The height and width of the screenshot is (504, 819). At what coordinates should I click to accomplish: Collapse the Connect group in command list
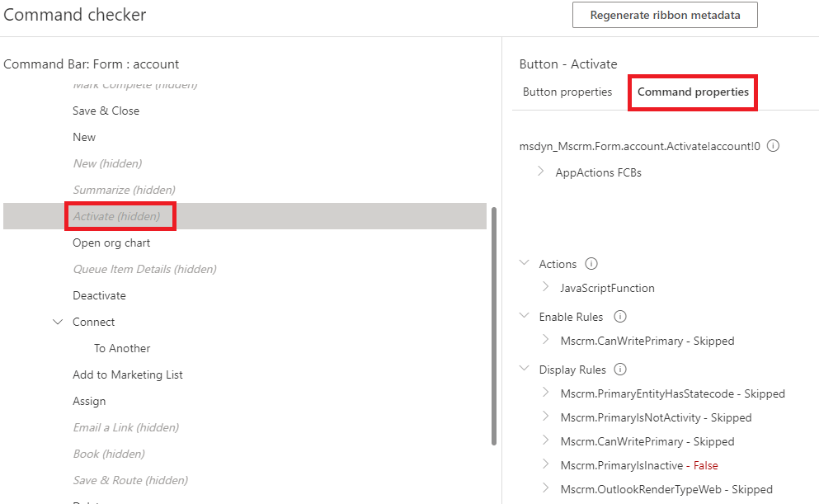pyautogui.click(x=58, y=322)
